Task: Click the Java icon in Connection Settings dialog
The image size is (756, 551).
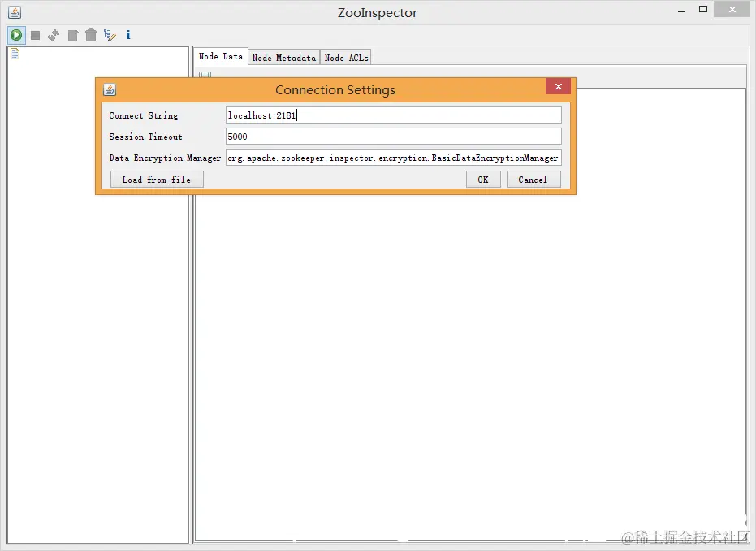Action: (x=110, y=89)
